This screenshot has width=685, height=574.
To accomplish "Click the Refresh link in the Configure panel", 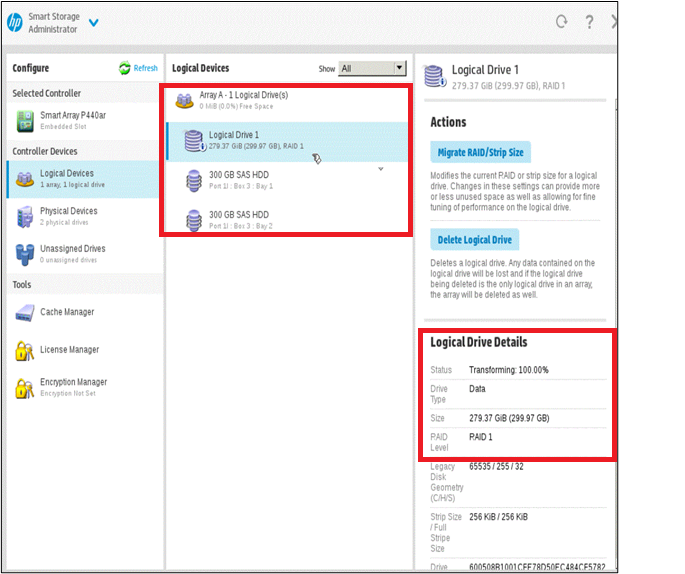I will click(x=145, y=68).
